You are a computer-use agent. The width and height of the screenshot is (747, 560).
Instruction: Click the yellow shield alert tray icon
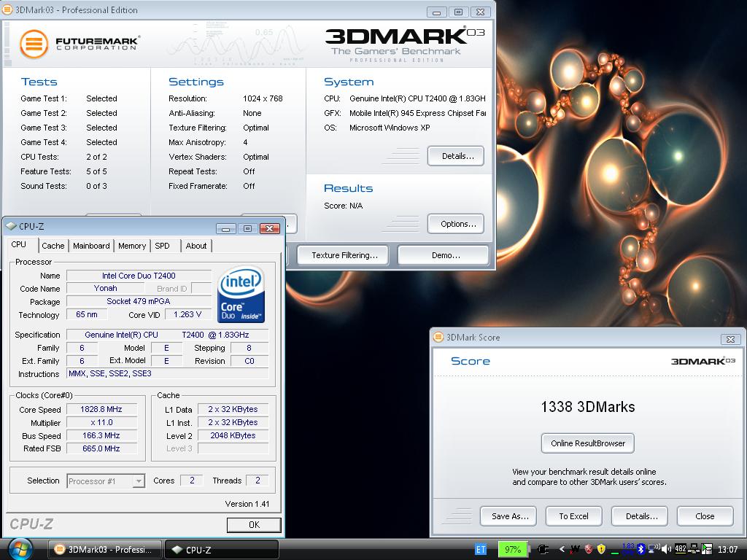pyautogui.click(x=601, y=550)
